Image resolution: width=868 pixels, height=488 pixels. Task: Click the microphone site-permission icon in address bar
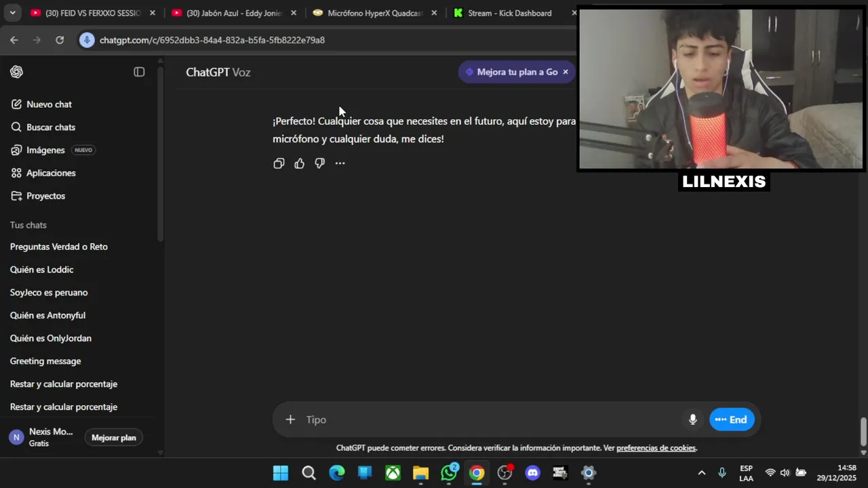click(86, 40)
